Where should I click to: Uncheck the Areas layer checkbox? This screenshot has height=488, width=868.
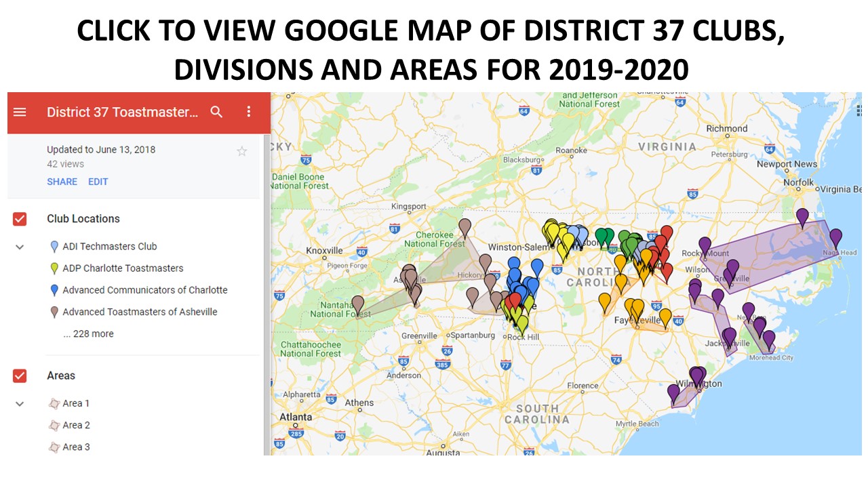tap(20, 375)
